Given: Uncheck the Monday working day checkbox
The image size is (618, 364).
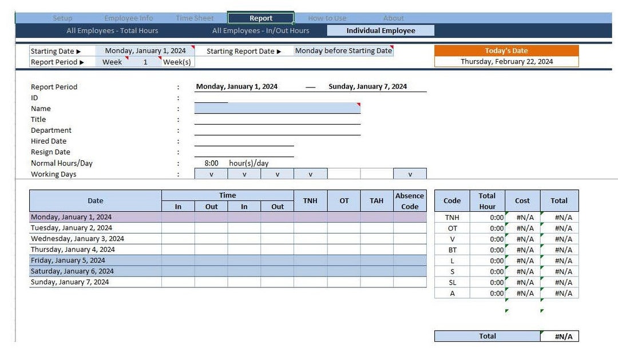Looking at the screenshot, I should click(x=211, y=173).
